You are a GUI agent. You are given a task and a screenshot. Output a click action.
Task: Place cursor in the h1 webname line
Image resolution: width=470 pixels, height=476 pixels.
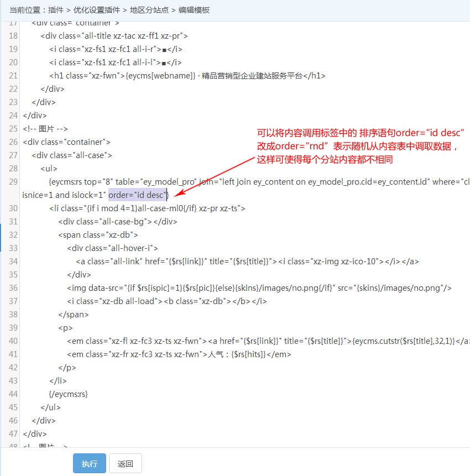click(x=187, y=76)
